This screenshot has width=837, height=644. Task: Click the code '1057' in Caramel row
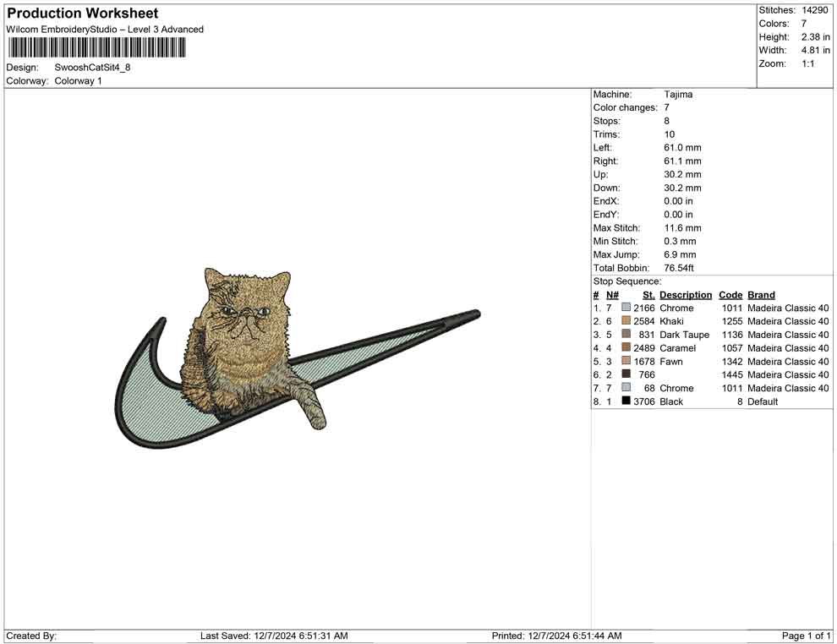click(x=732, y=348)
